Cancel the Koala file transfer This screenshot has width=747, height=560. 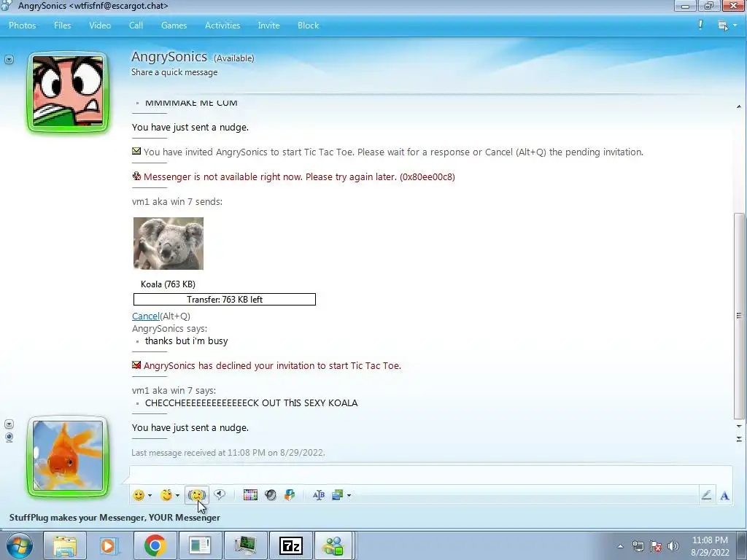[145, 316]
